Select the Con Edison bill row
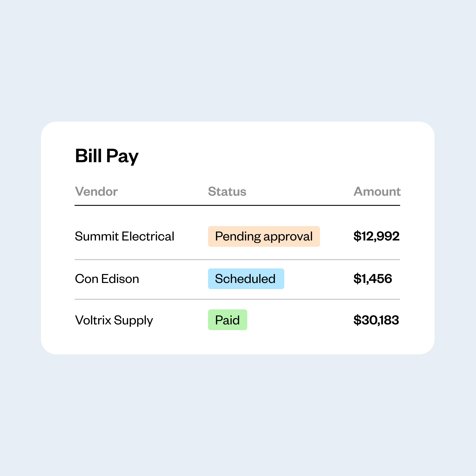The width and height of the screenshot is (476, 476). pyautogui.click(x=237, y=279)
